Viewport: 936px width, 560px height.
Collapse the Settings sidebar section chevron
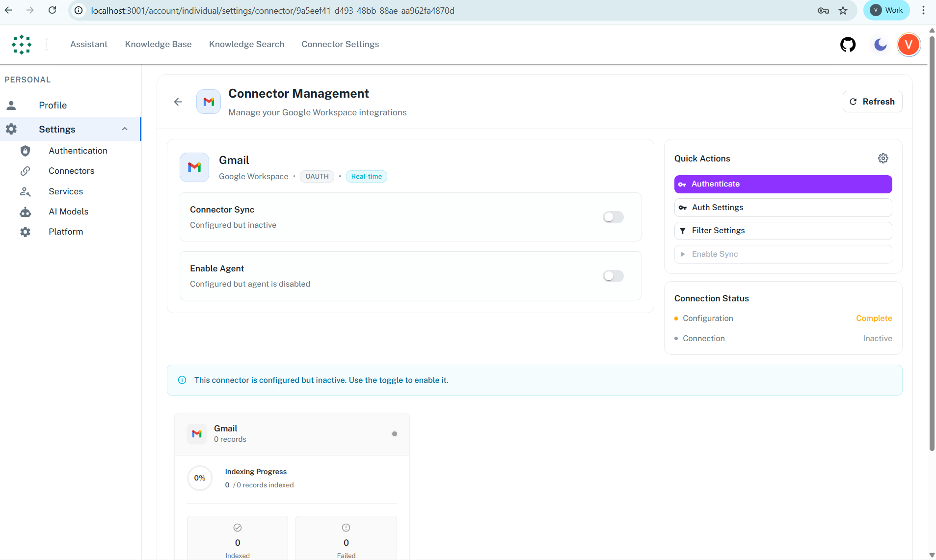pyautogui.click(x=125, y=129)
